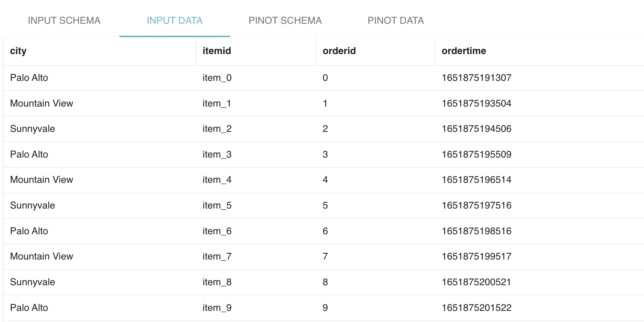Select the item_1 cell
This screenshot has height=322, width=644.
pyautogui.click(x=256, y=103)
